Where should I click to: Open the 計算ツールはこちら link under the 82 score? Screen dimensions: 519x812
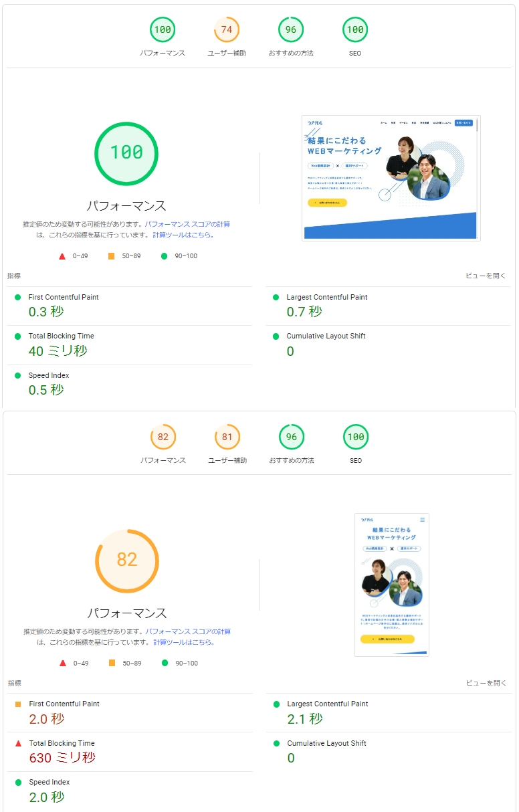click(x=184, y=642)
